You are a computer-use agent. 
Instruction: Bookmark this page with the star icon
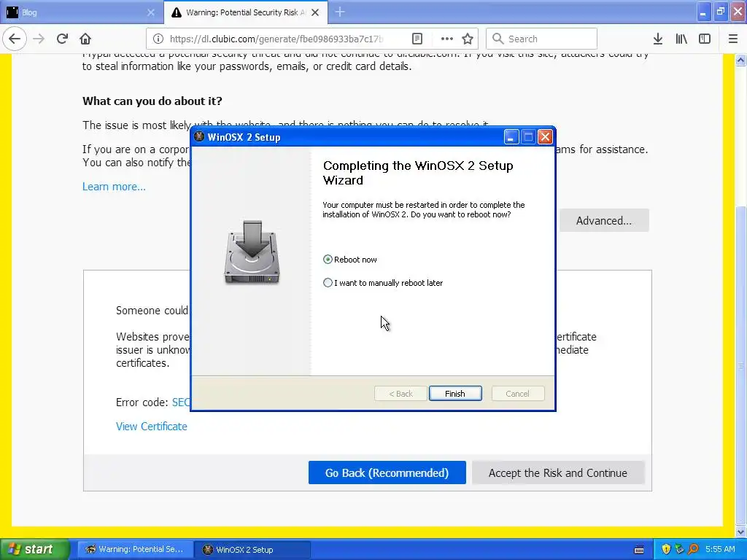tap(468, 39)
